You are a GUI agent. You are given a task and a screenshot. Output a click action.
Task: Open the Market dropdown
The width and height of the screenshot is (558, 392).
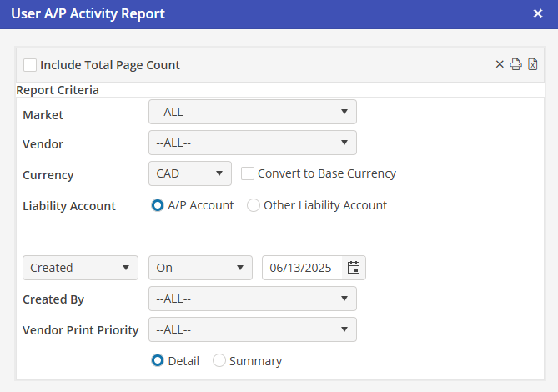(x=252, y=112)
